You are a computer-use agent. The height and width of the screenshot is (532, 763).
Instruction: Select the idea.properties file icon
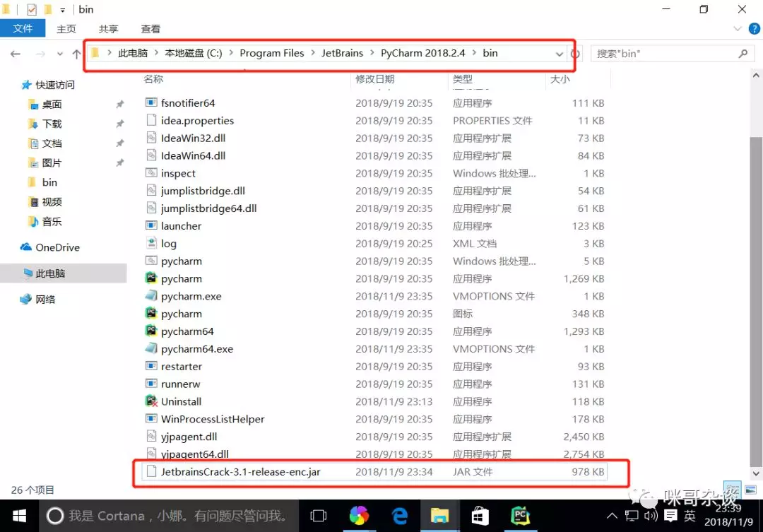click(x=151, y=120)
